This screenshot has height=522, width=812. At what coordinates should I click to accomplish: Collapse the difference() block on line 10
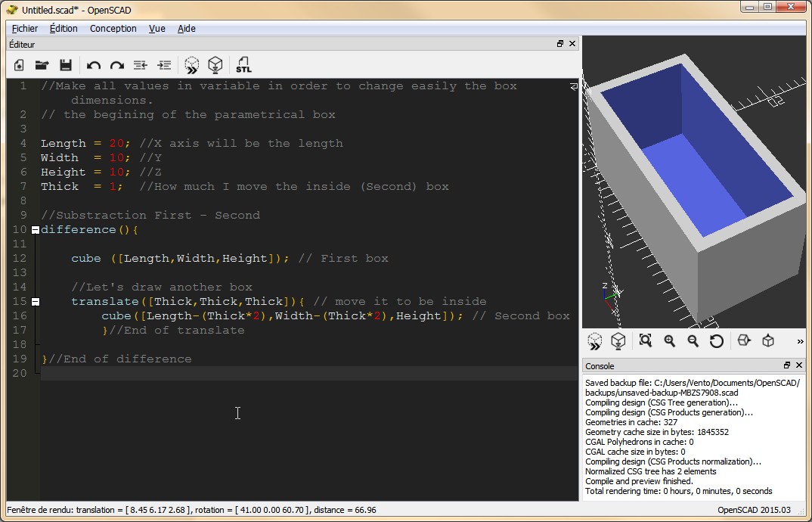(36, 230)
